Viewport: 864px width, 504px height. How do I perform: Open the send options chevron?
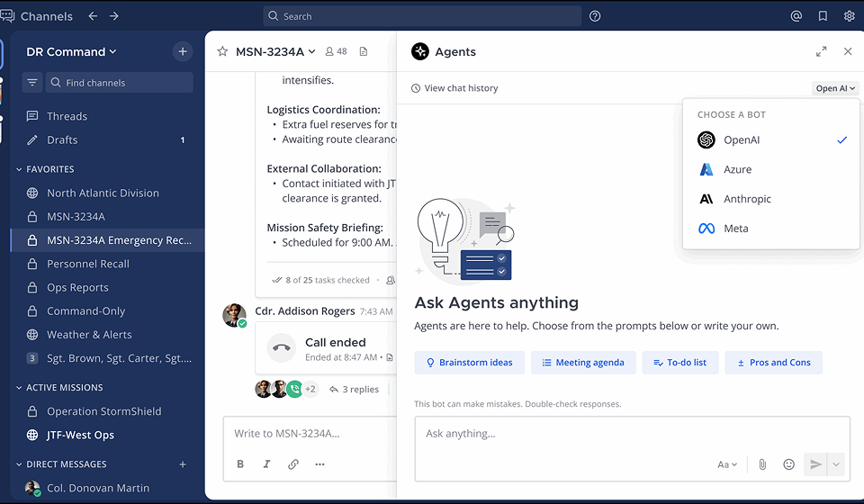836,464
